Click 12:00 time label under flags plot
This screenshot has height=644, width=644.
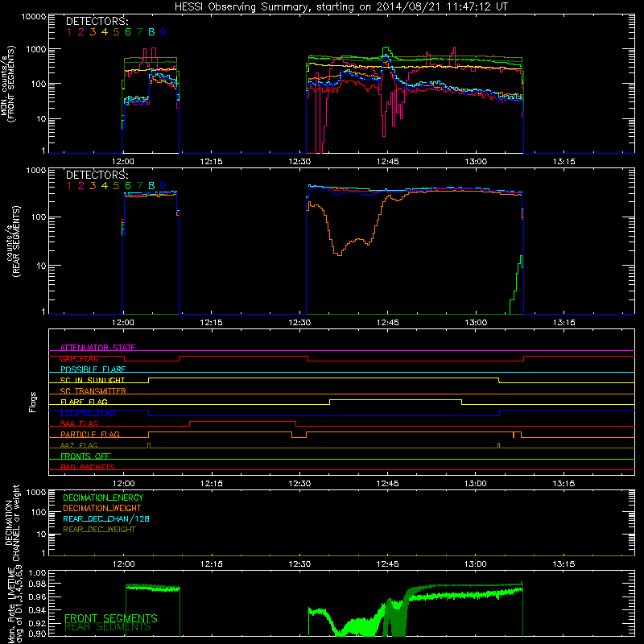point(124,484)
